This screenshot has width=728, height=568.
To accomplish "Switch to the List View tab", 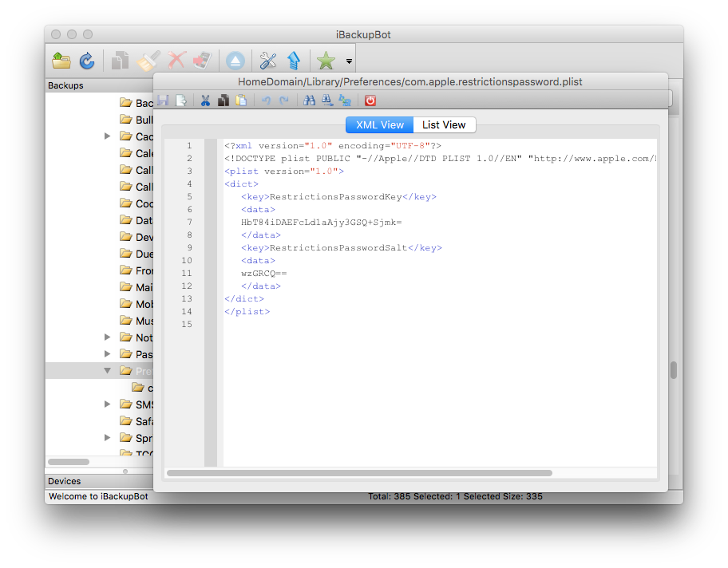I will [444, 124].
